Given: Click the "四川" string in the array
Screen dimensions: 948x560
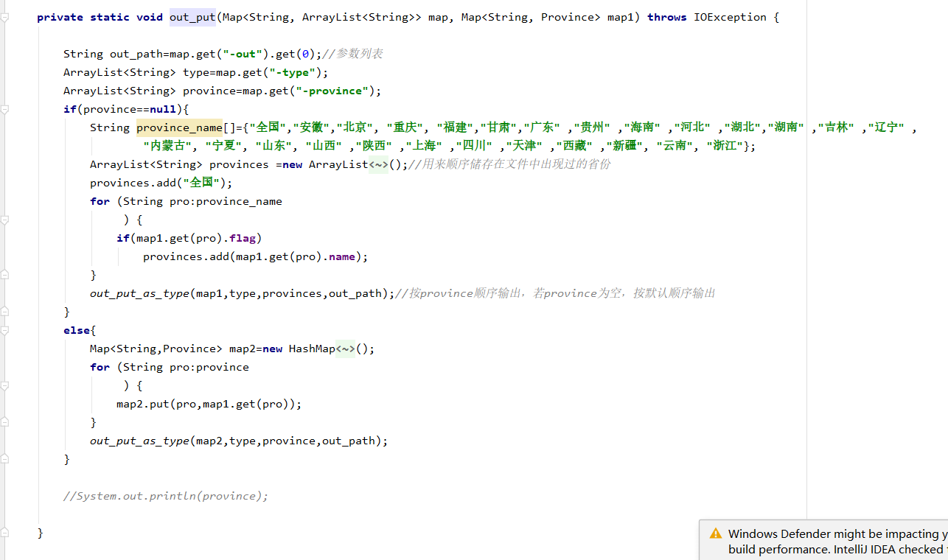Looking at the screenshot, I should point(474,146).
